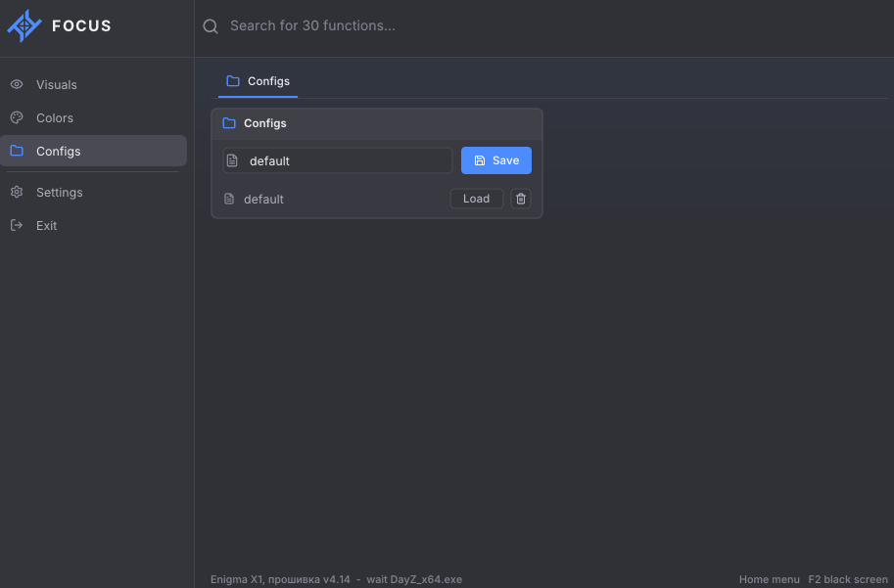Click the floppy disk icon in Save
The width and height of the screenshot is (894, 588).
[x=480, y=160]
